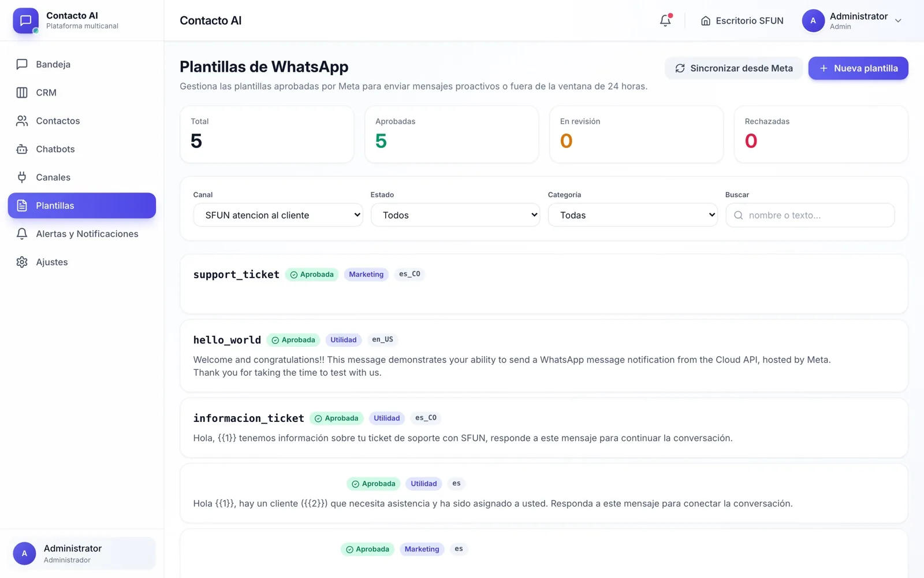The width and height of the screenshot is (924, 578).
Task: Open the support_ticket template
Action: tap(544, 284)
